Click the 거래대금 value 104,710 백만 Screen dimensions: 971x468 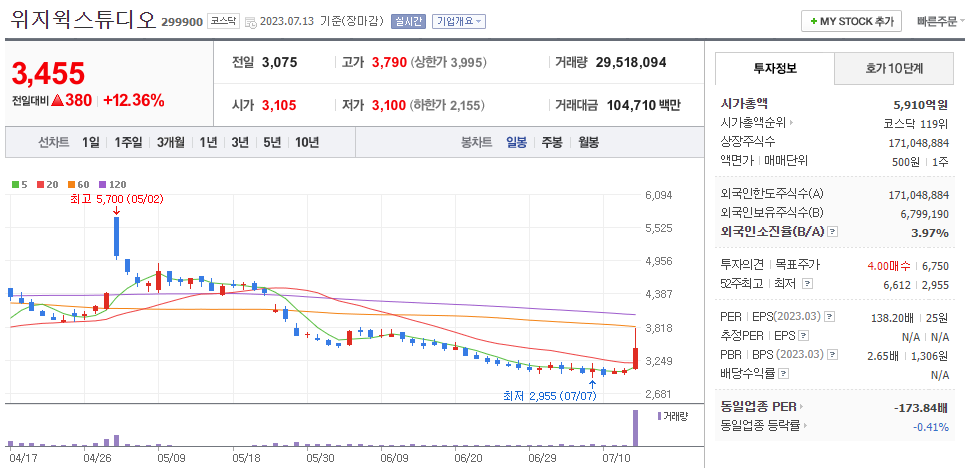point(643,105)
